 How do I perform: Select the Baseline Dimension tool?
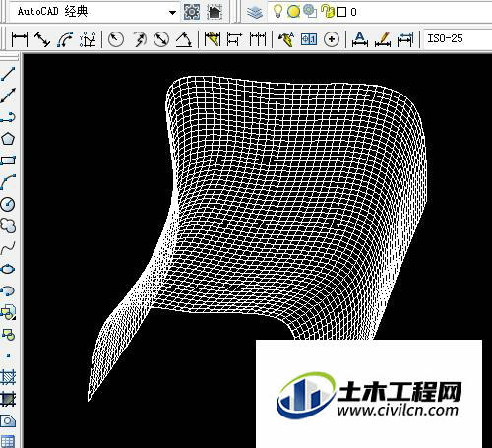tap(234, 39)
